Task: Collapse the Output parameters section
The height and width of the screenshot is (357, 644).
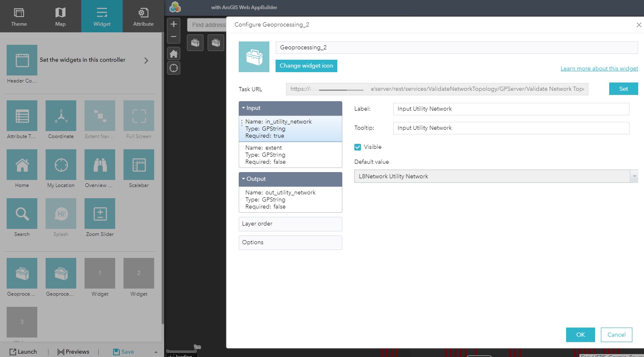Action: [x=244, y=179]
